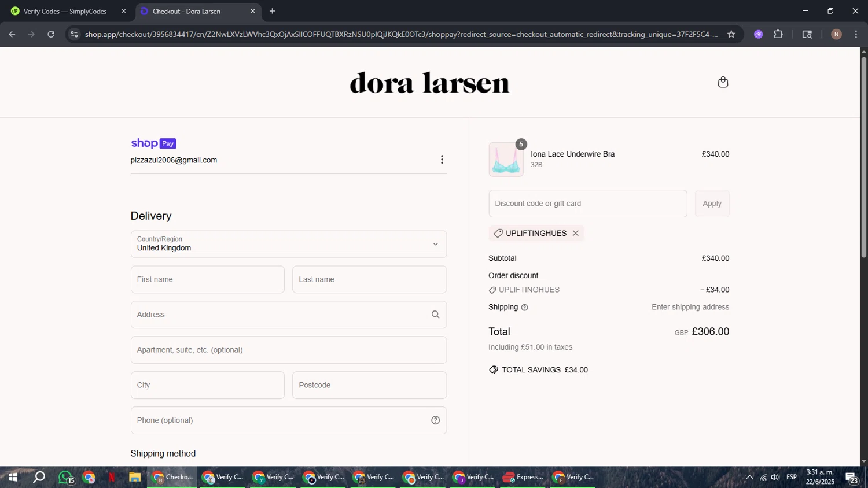This screenshot has height=488, width=868.
Task: Open the shopping bag cart icon
Action: 723,82
